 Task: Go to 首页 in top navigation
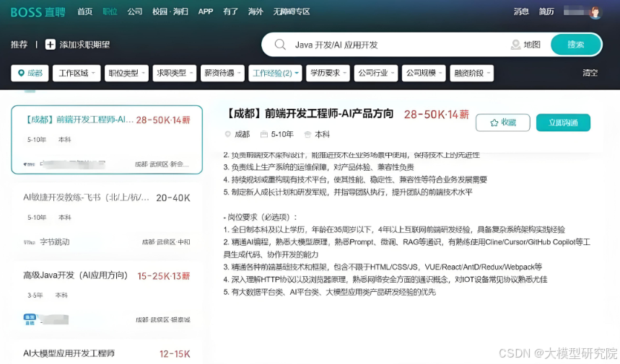click(84, 12)
